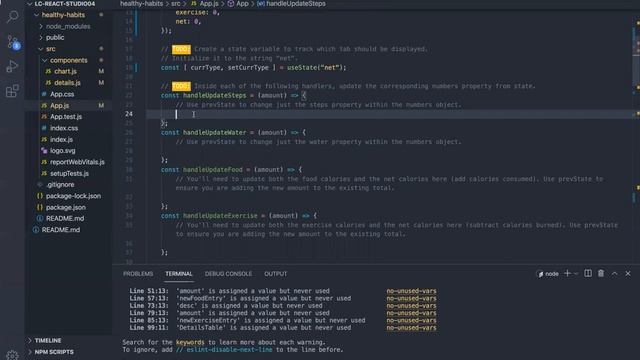The image size is (640, 360).
Task: Expand the TIMELINE section
Action: [44, 340]
